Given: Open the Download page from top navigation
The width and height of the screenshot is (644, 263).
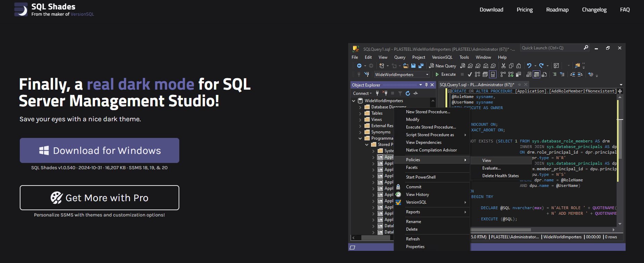Looking at the screenshot, I should pyautogui.click(x=491, y=10).
